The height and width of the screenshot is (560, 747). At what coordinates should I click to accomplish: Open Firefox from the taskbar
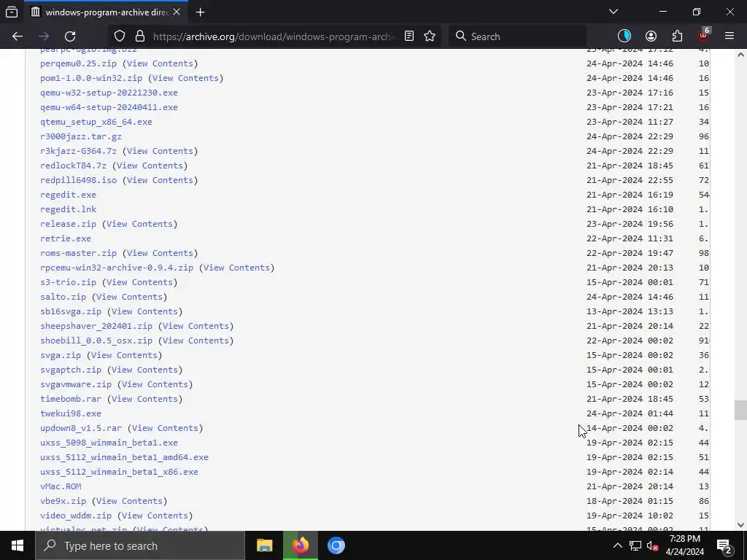300,545
